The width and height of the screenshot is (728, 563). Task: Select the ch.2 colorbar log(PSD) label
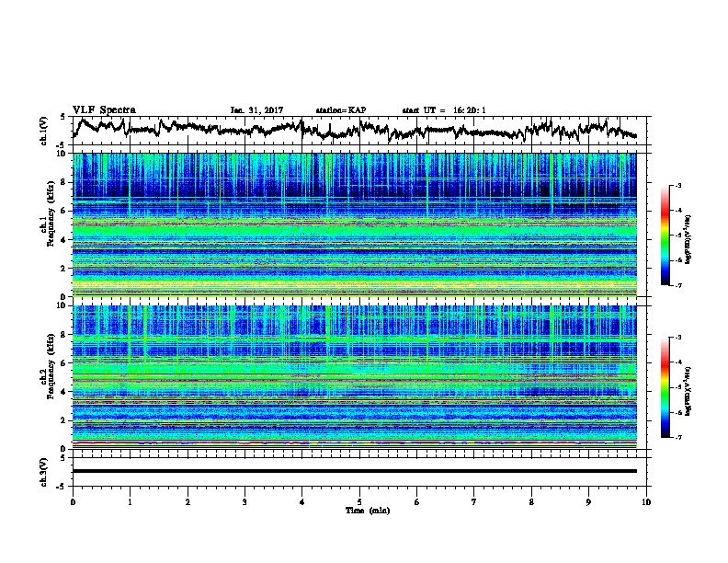(688, 391)
